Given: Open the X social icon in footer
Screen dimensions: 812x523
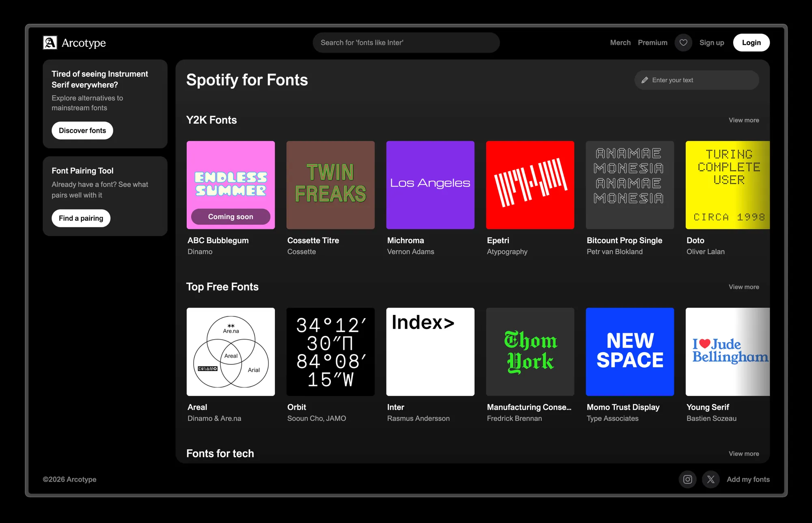Looking at the screenshot, I should (x=710, y=479).
